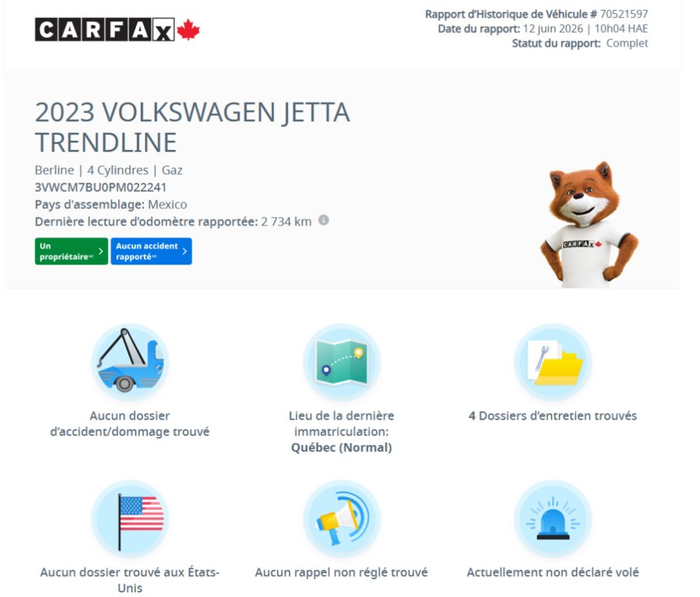The image size is (700, 597).
Task: Click odometer reading '2 734 km'
Action: (286, 222)
